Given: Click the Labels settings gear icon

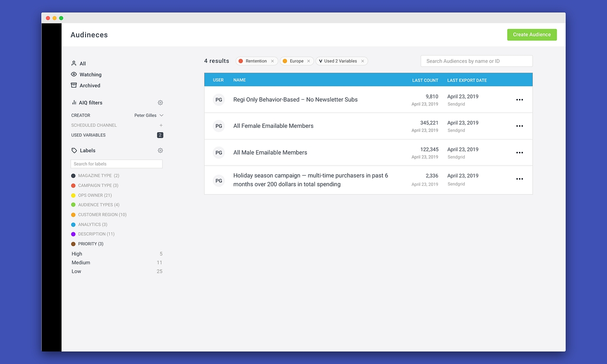Looking at the screenshot, I should (x=160, y=150).
